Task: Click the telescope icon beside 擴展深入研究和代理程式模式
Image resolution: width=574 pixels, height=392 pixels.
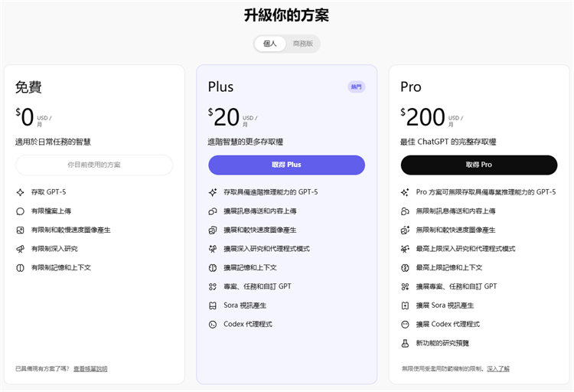Action: 213,249
